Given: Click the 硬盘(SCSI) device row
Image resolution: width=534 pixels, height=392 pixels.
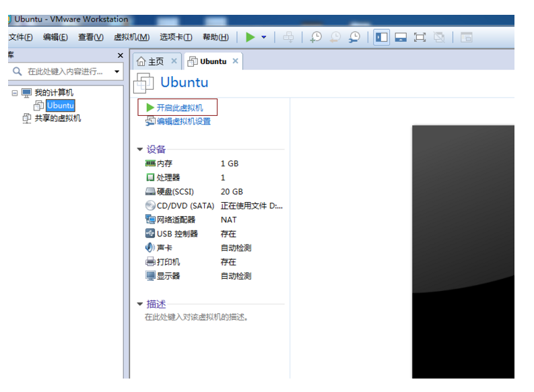Looking at the screenshot, I should pyautogui.click(x=214, y=192).
